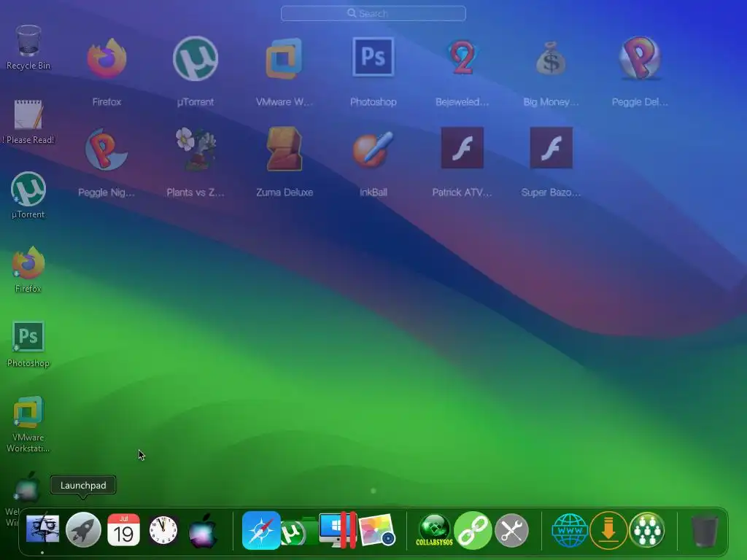The width and height of the screenshot is (747, 560).
Task: Open VMware W... in Launchpad
Action: tap(284, 59)
